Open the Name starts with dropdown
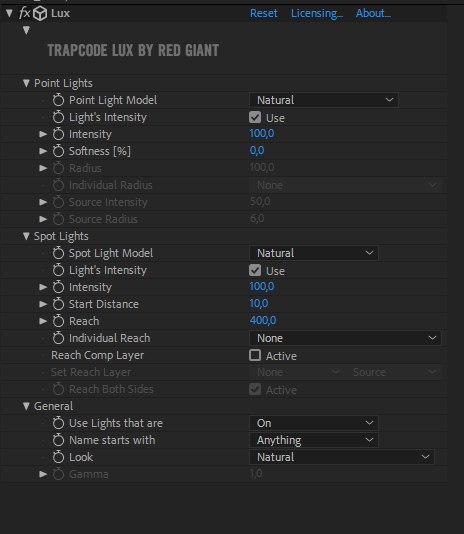464x534 pixels. (313, 440)
